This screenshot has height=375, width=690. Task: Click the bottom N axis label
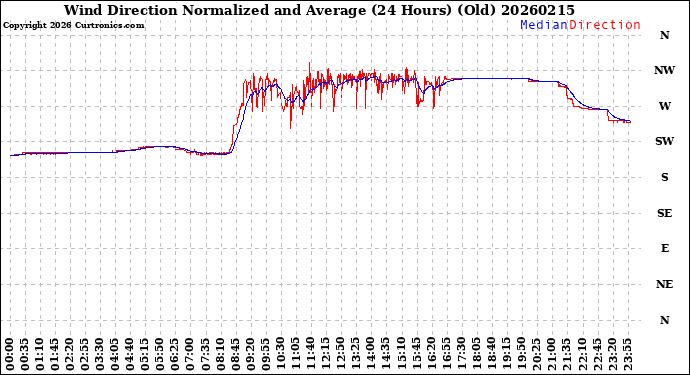pos(664,320)
